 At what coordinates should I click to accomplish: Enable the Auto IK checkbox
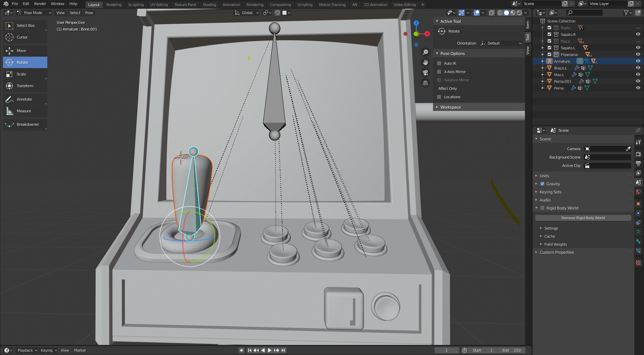[x=439, y=63]
